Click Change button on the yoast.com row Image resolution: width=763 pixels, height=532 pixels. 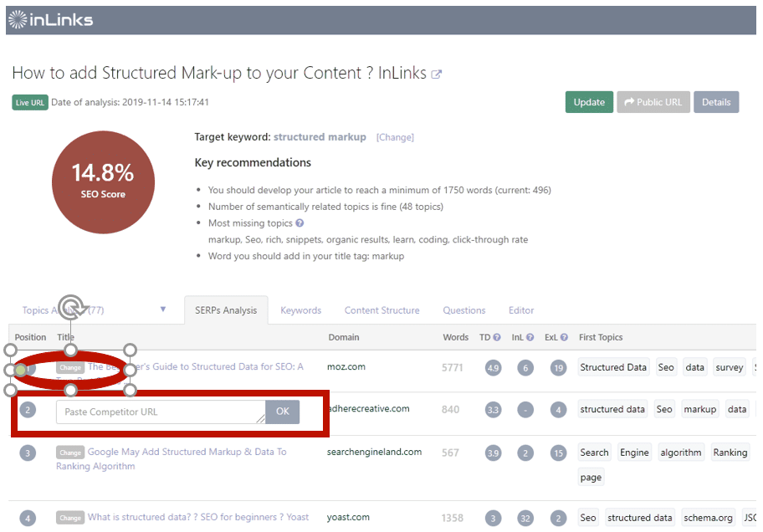[x=70, y=518]
